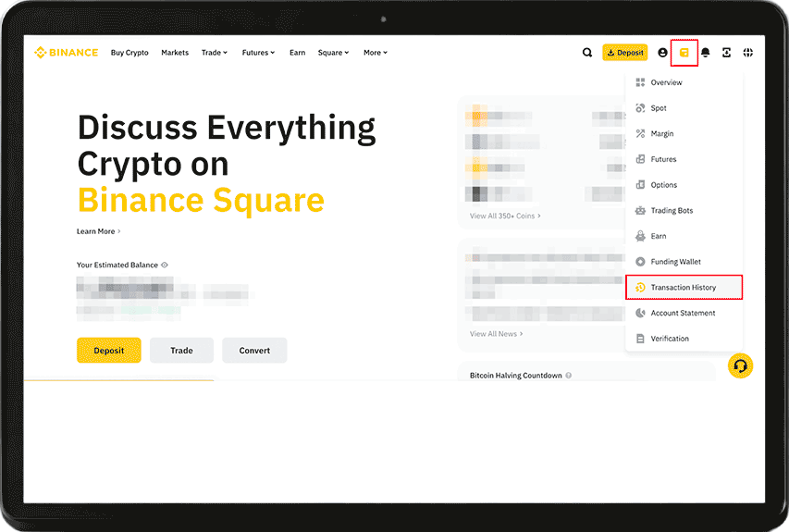
Task: Click the Convert button
Action: coord(254,351)
